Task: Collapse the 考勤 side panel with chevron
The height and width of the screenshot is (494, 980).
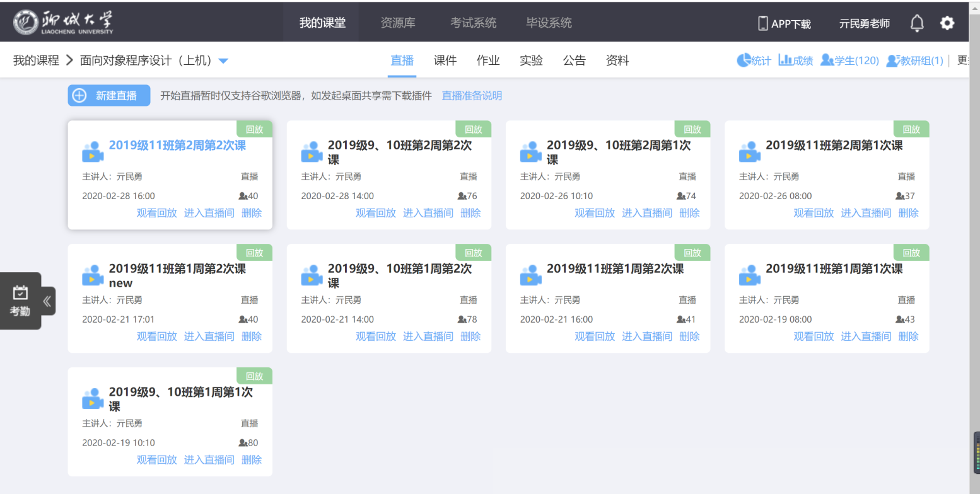Action: point(47,301)
